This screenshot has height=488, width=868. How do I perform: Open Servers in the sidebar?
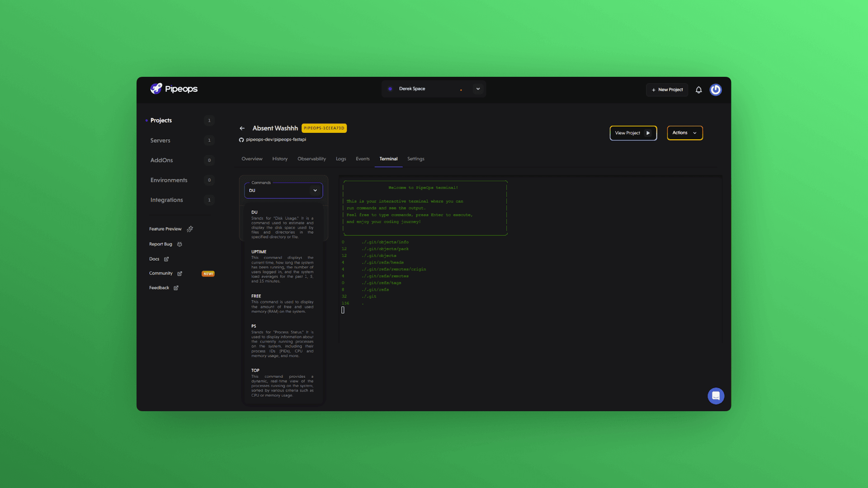click(x=160, y=141)
